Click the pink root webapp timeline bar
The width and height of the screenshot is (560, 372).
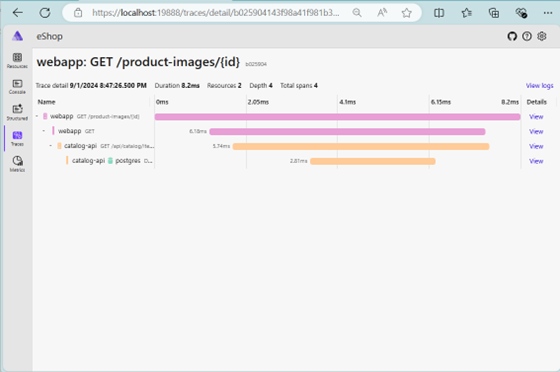(338, 117)
